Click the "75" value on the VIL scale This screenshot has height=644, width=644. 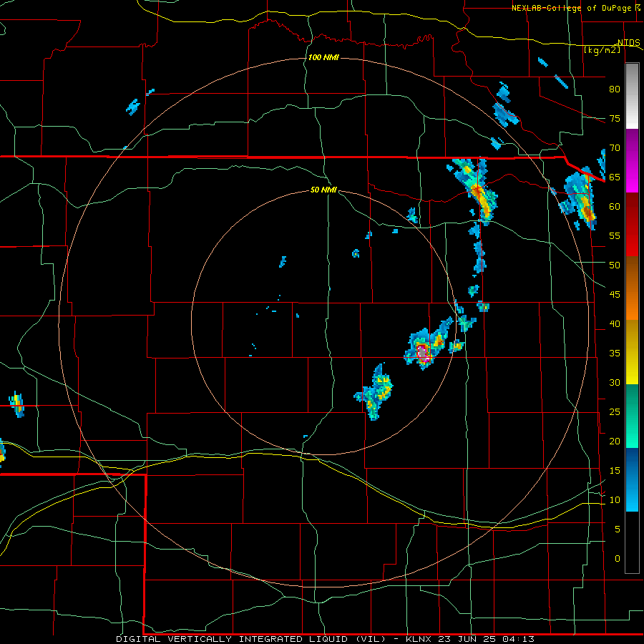tap(615, 119)
